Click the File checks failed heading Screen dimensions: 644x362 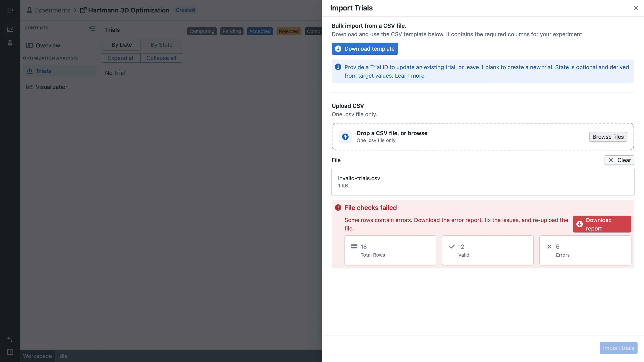(x=371, y=208)
